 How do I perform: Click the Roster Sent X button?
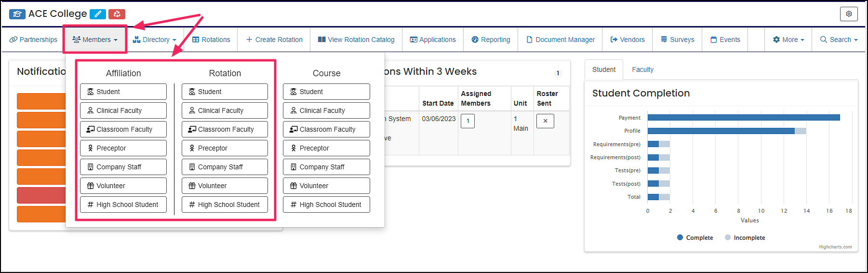(545, 121)
